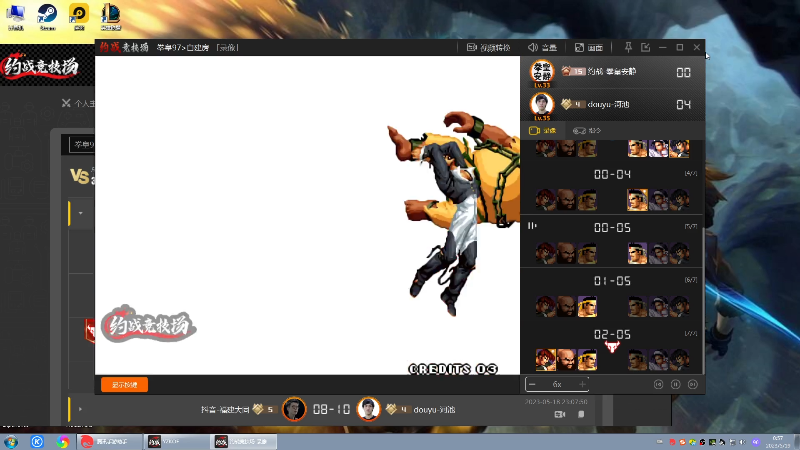Skip to previous round in replay
This screenshot has height=450, width=800.
pos(658,384)
